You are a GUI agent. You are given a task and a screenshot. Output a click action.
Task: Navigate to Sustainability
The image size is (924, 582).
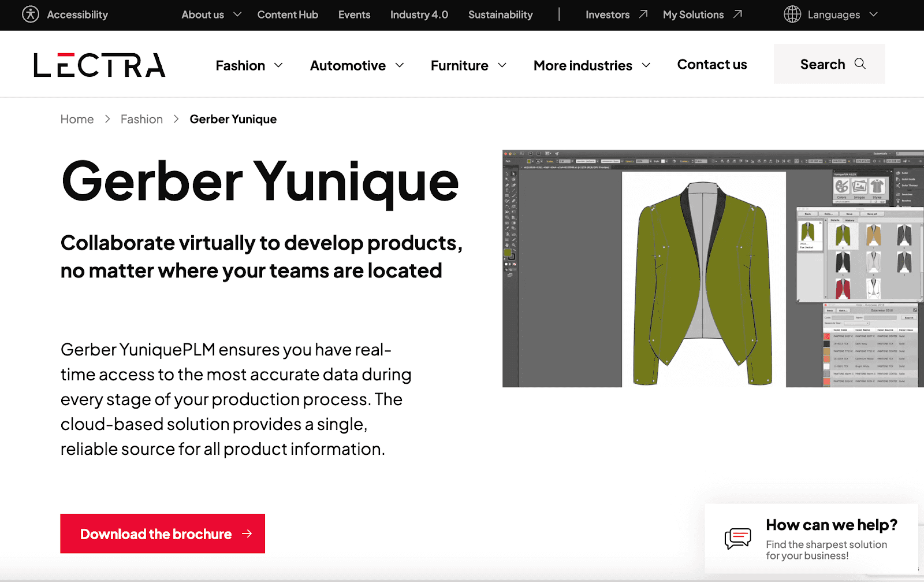(x=501, y=15)
